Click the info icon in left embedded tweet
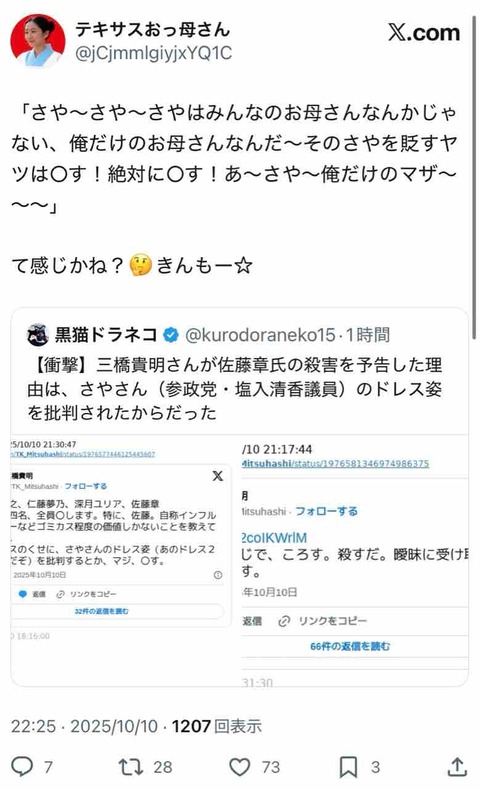 [218, 575]
